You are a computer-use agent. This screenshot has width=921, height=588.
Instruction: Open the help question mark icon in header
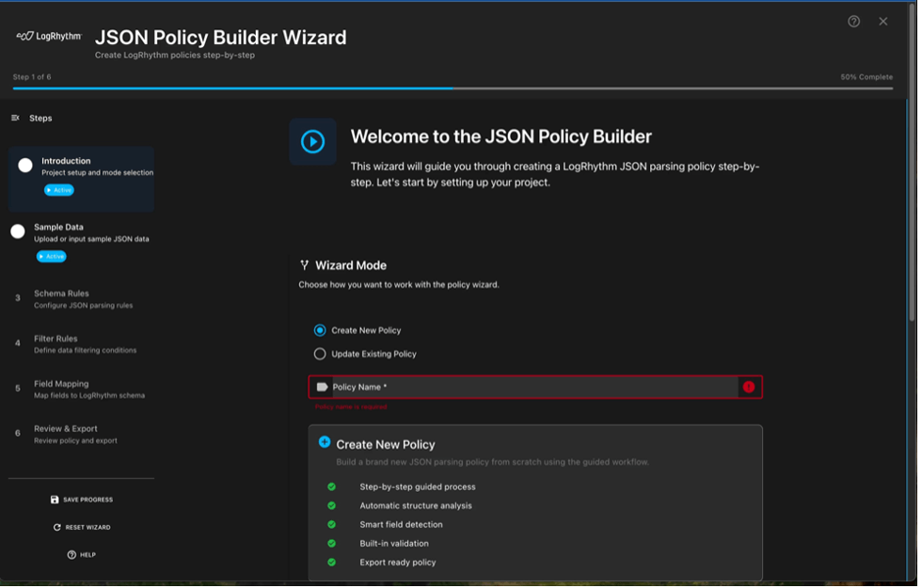tap(852, 21)
